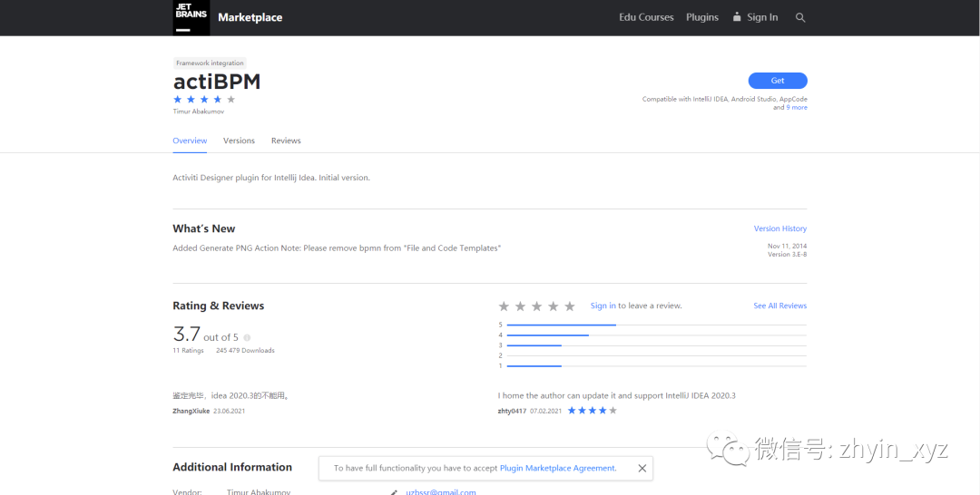Click the What's New heading

tap(204, 228)
